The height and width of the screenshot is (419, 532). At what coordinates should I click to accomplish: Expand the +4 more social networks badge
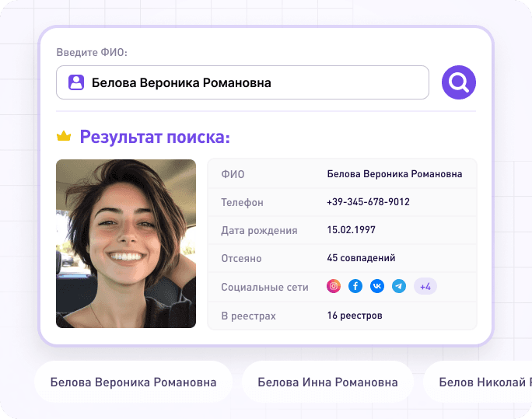425,287
